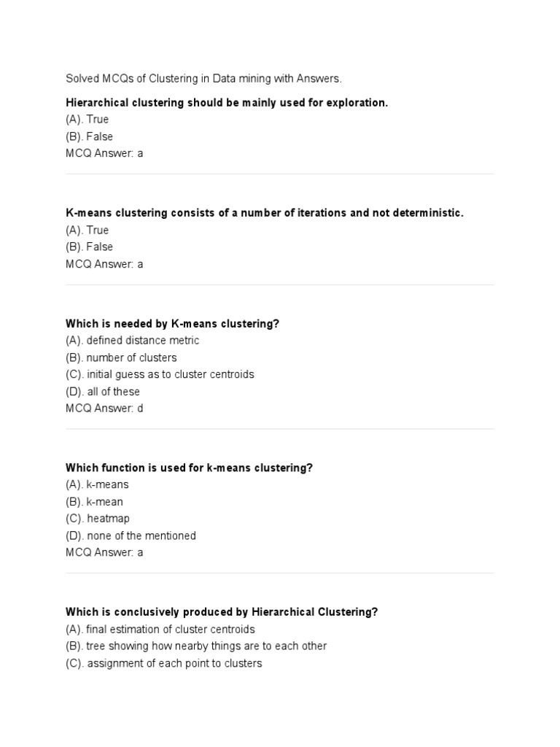Click the K-means iterations not deterministic question
This screenshot has height=747, width=560.
point(265,213)
